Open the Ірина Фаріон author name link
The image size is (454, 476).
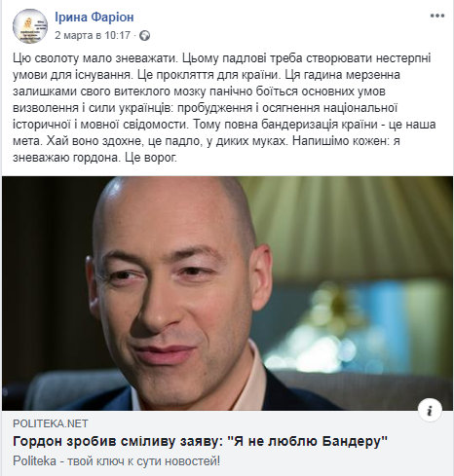[95, 17]
